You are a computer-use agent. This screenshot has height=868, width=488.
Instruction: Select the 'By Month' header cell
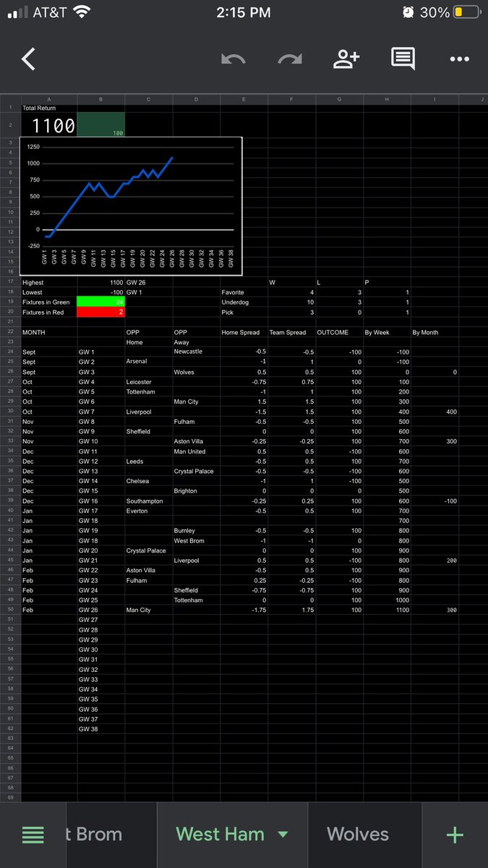(x=435, y=333)
